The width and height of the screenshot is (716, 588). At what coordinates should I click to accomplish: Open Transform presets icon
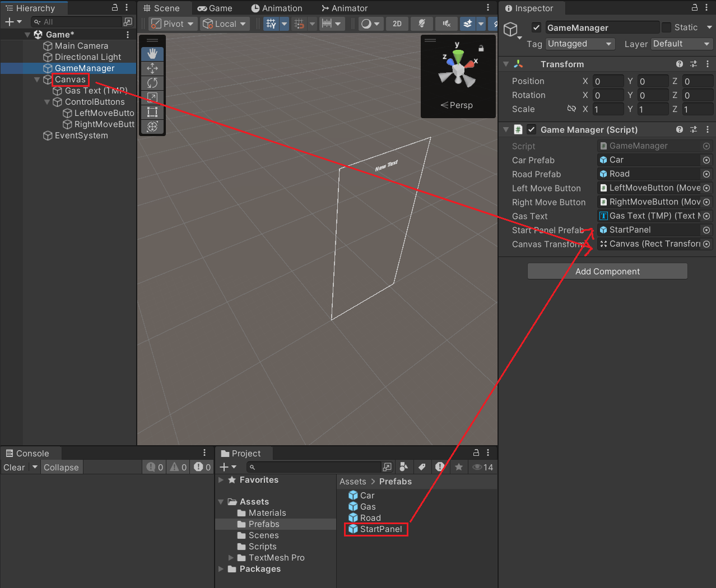[694, 64]
